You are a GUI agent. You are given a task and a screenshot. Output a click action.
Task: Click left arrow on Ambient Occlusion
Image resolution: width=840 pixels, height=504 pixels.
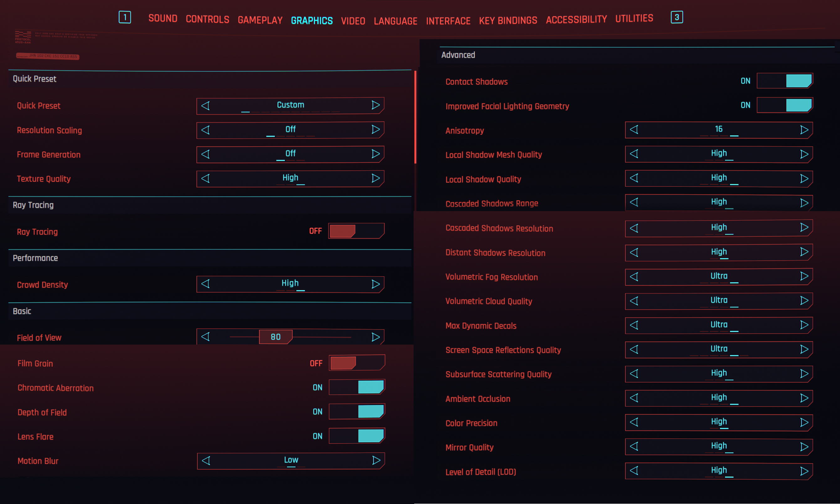tap(634, 398)
